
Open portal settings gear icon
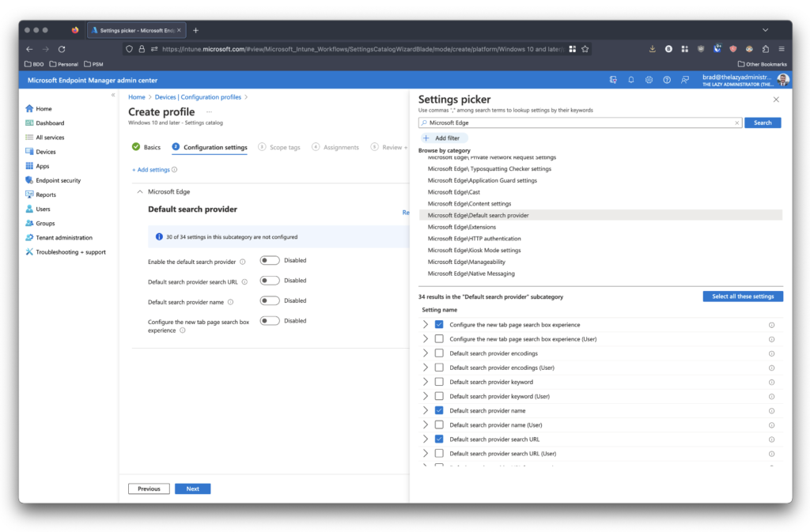pyautogui.click(x=649, y=80)
